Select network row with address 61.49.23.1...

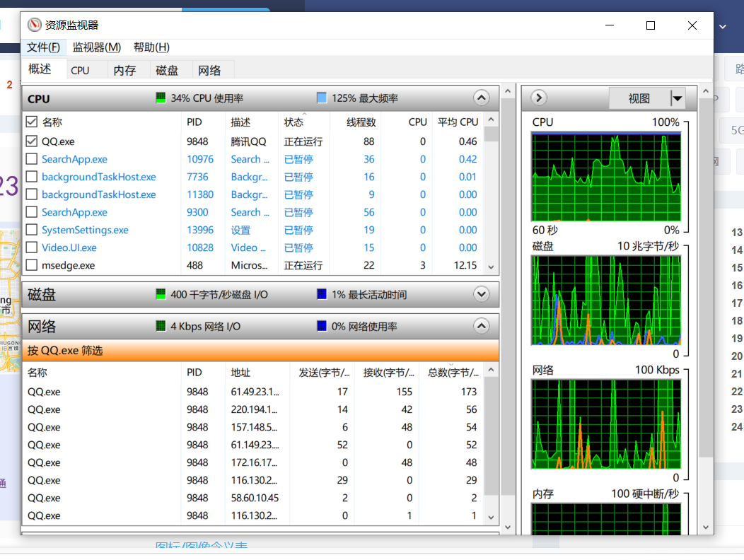(253, 392)
